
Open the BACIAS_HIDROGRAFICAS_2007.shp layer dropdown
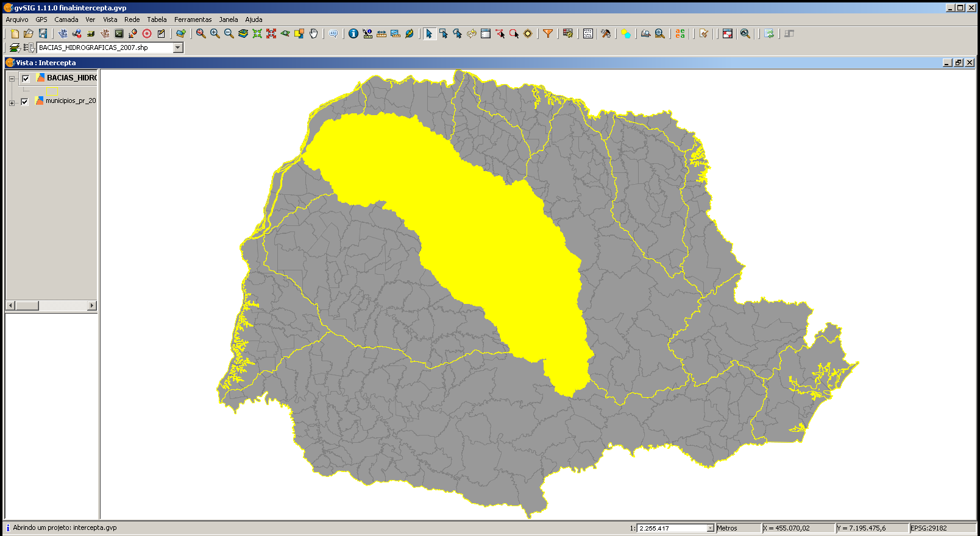click(x=178, y=48)
